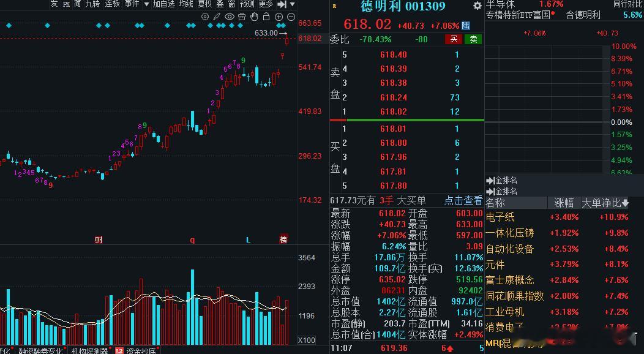The height and width of the screenshot is (354, 644).
Task: Toggle the 简 simple mode button
Action: 78,4
